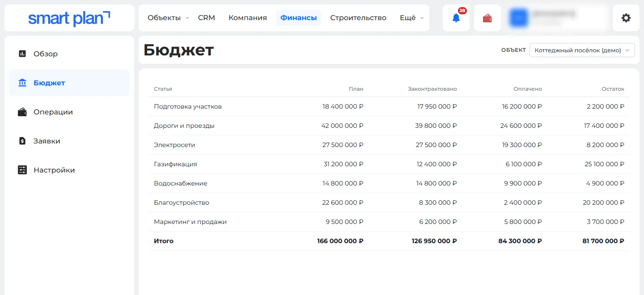Click the План column header
This screenshot has width=644, height=295.
[356, 89]
